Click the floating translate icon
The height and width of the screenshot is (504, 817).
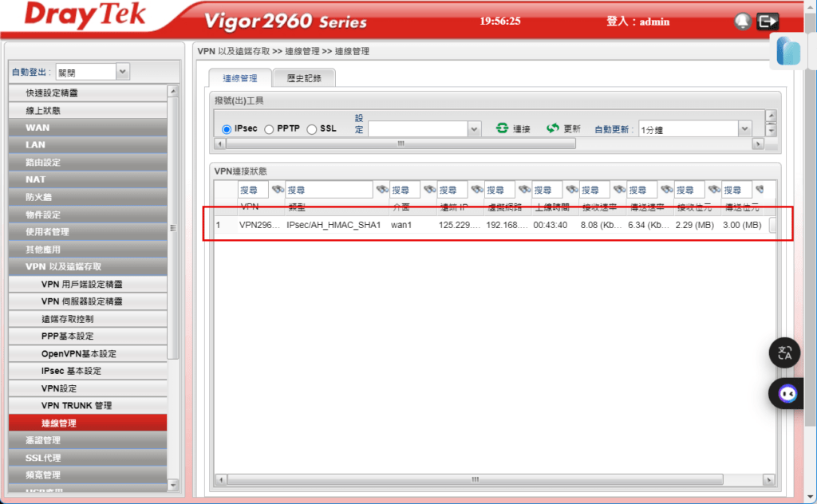pos(785,353)
